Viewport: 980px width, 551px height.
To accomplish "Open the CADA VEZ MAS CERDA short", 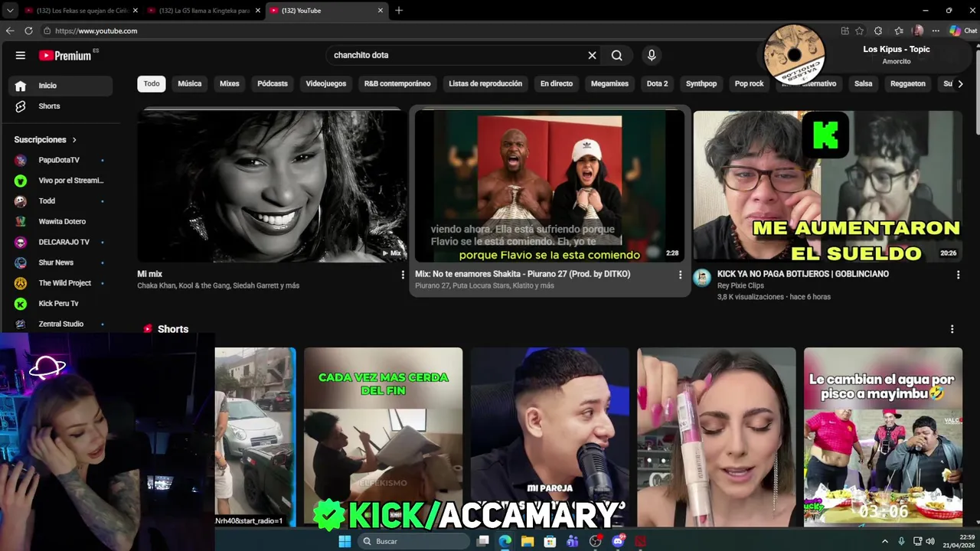I will pos(383,436).
